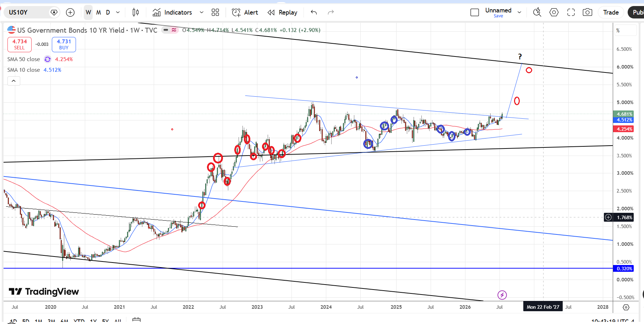Take a chart snapshot with camera icon

588,12
